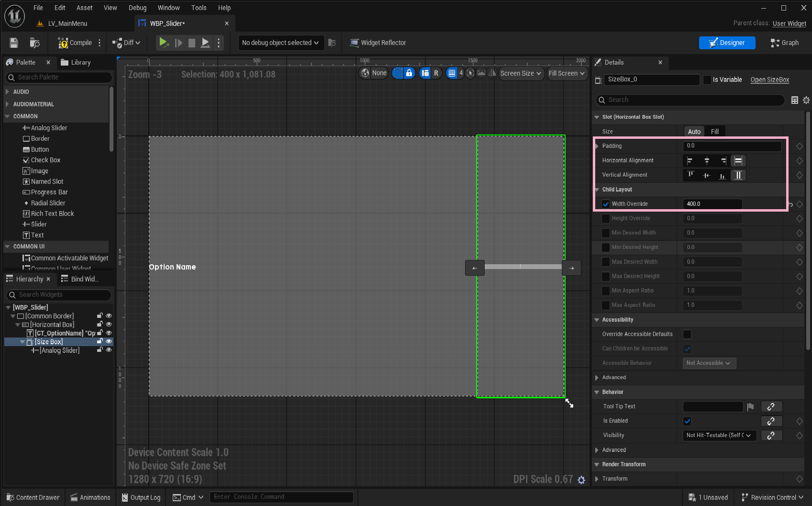Screen dimensions: 812x506
Task: Click the frame step playback button
Action: [178, 43]
